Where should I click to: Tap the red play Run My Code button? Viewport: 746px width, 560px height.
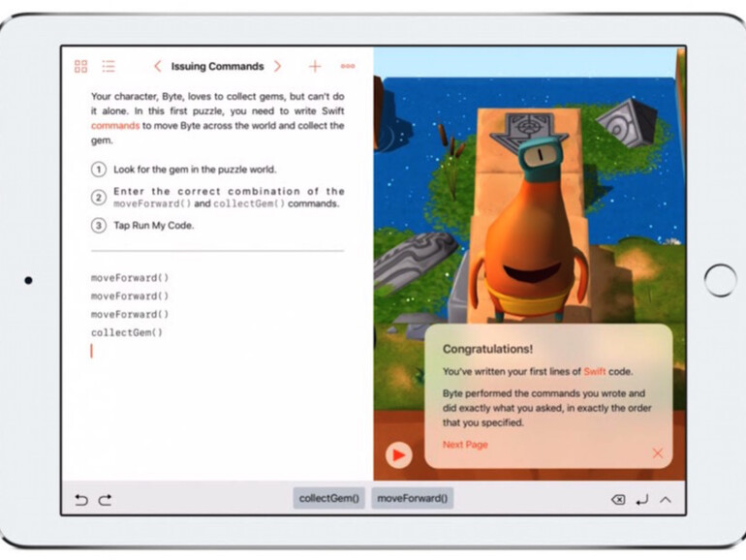pos(399,455)
